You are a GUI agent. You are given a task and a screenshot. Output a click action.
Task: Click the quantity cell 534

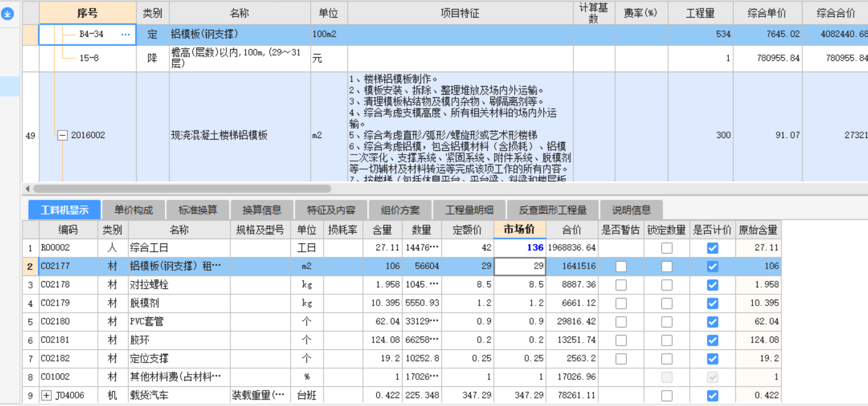[x=700, y=34]
